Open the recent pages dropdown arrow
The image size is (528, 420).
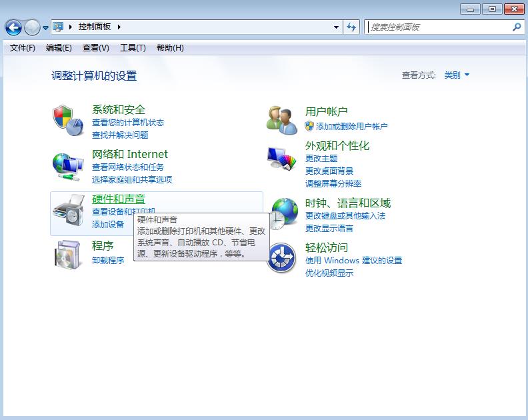pos(45,27)
